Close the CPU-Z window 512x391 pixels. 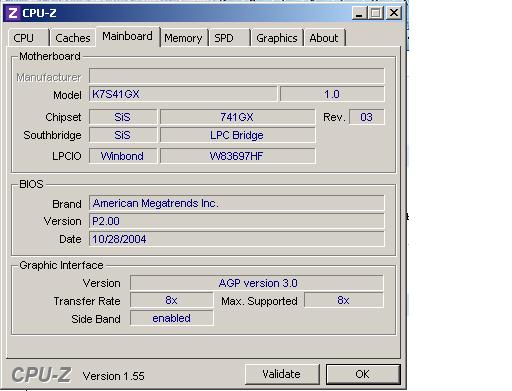(x=394, y=13)
